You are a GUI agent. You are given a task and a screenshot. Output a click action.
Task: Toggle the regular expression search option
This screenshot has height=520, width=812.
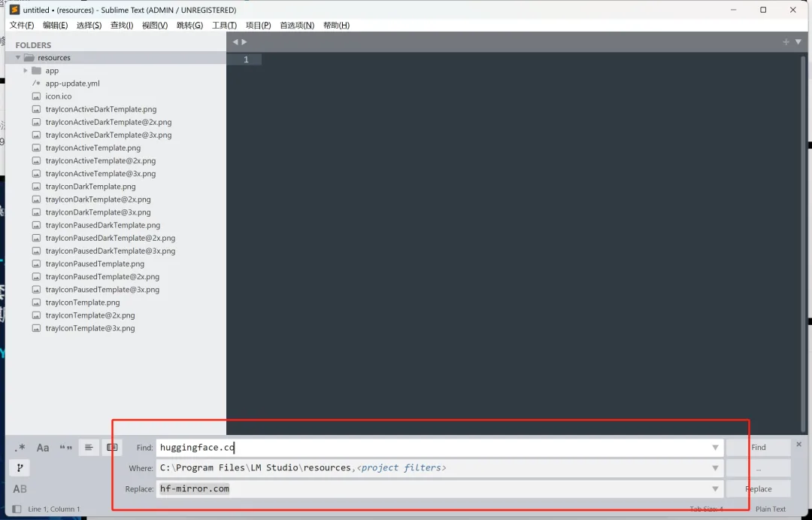20,448
